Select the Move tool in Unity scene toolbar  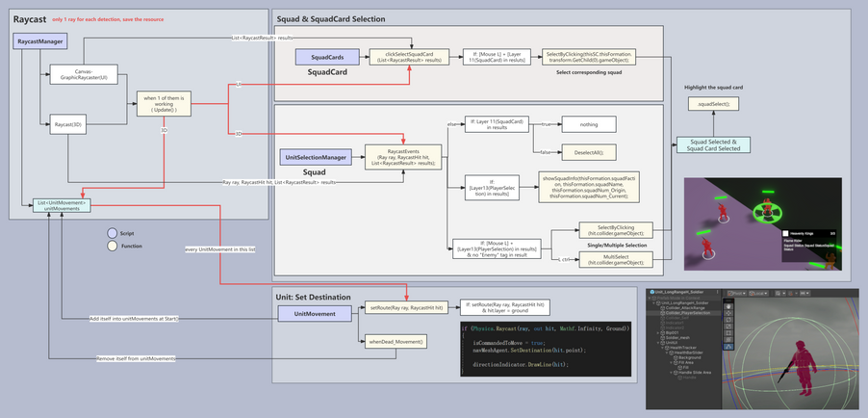tap(728, 313)
